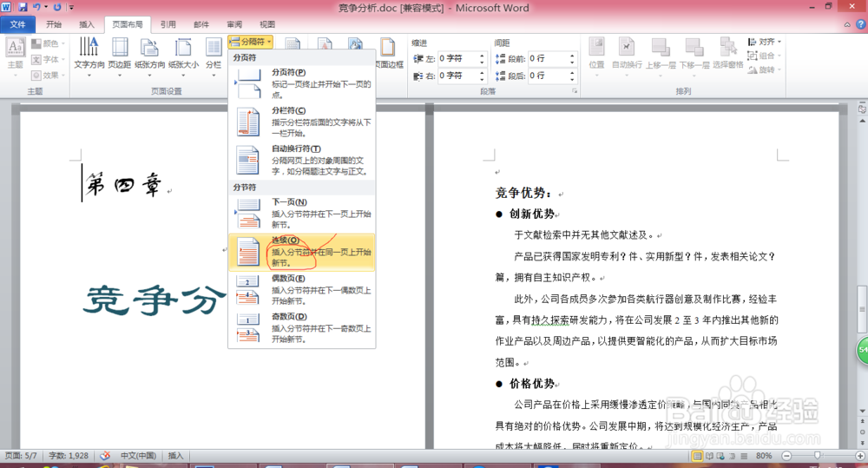This screenshot has height=468, width=868.
Task: Click the Redo icon in quick access toolbar
Action: pos(57,7)
